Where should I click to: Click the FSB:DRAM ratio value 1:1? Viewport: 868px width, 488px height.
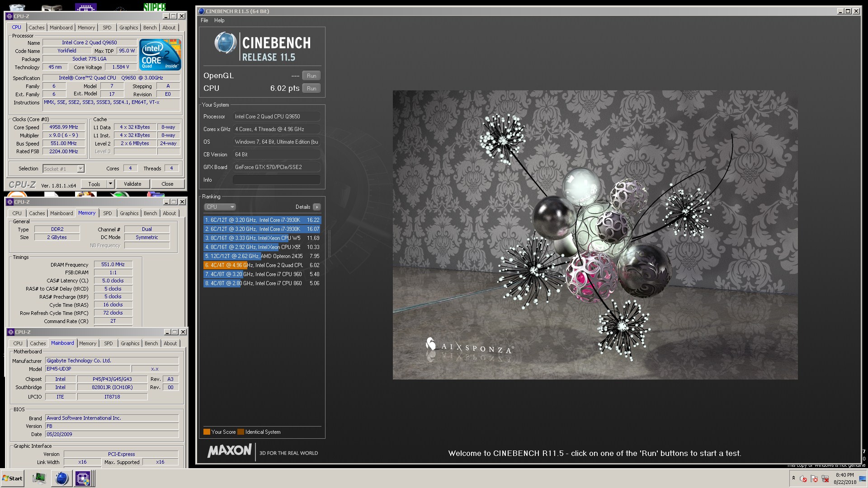click(113, 272)
